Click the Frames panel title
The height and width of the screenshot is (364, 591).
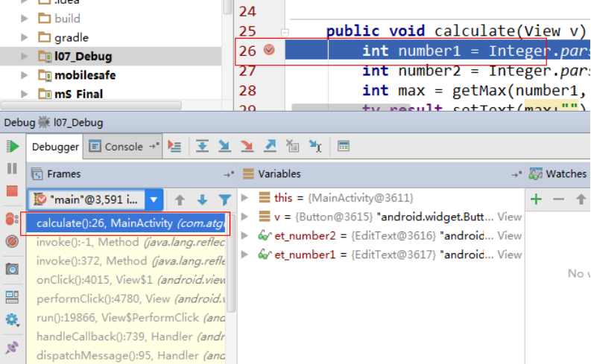click(x=63, y=174)
